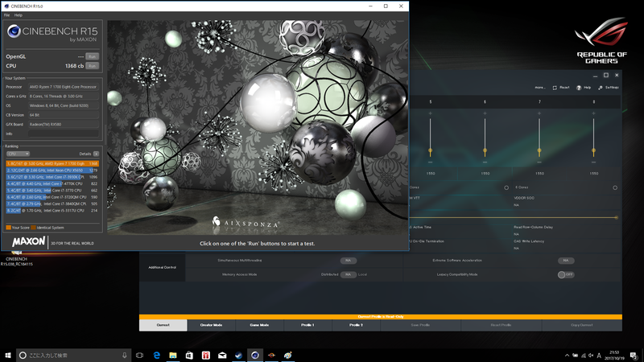
Task: Toggle Extreme Software Acceleration NA switch
Action: click(x=566, y=261)
